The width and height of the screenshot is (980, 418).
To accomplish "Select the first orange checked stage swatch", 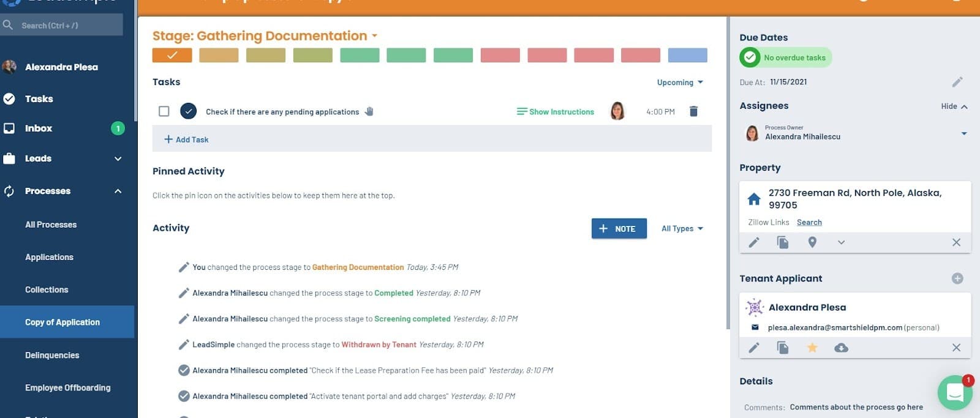I will pos(172,55).
